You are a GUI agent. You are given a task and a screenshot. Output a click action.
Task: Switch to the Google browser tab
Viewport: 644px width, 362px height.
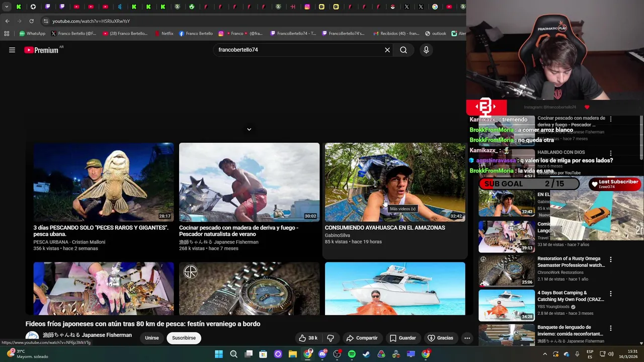[435, 7]
